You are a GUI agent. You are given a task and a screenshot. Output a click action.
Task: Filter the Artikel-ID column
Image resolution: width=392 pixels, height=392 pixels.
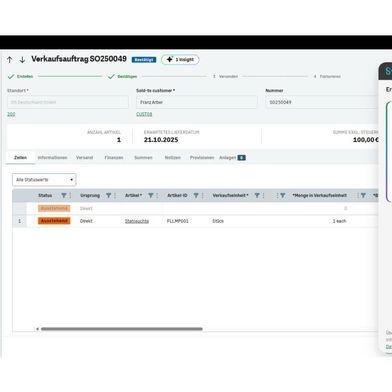[x=196, y=195]
